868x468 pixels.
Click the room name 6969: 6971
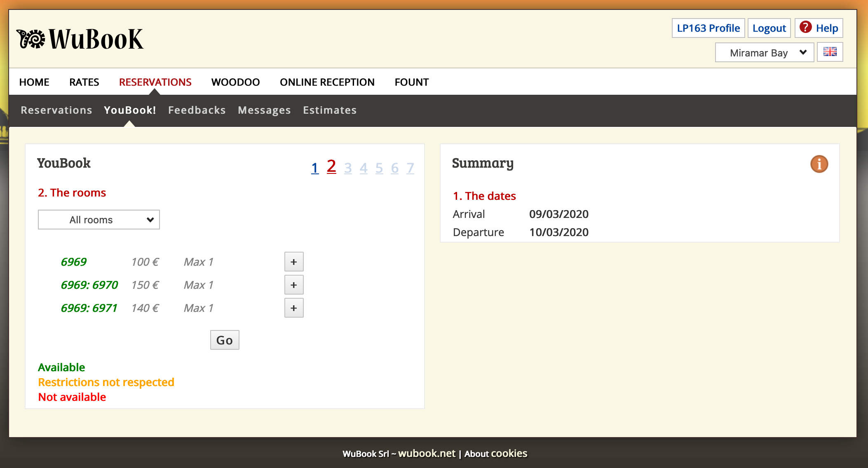89,308
